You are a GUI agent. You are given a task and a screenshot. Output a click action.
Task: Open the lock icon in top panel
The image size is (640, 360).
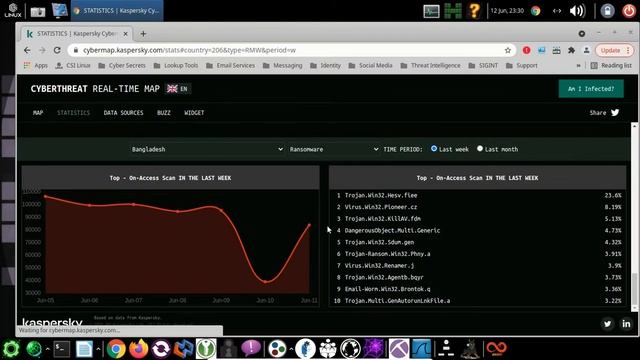click(607, 11)
